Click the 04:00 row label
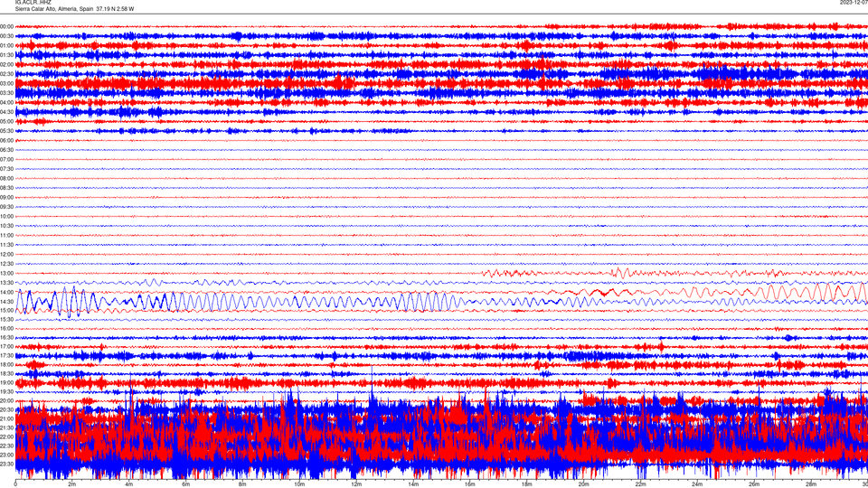The image size is (868, 488). click(x=6, y=102)
